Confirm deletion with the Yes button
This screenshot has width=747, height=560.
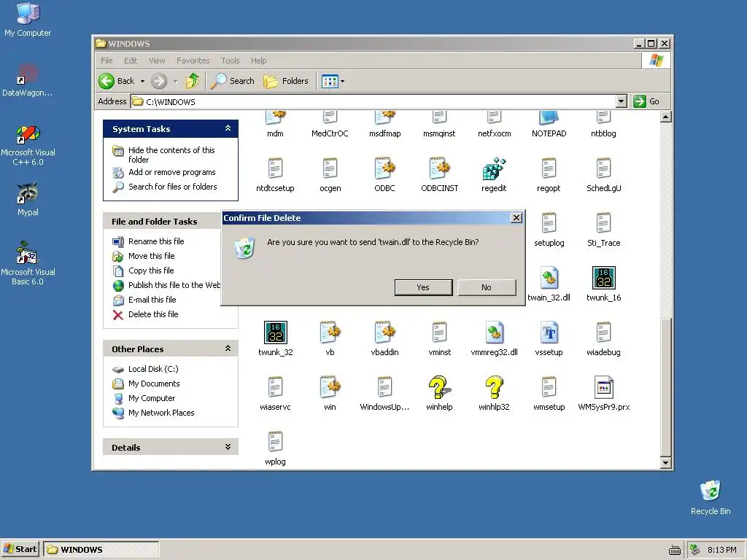(x=423, y=287)
